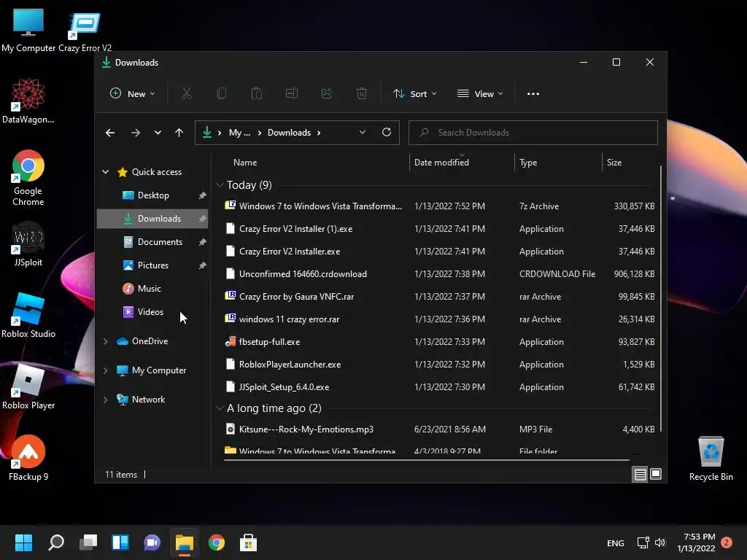
Task: Open Microsoft Store on taskbar
Action: tap(248, 542)
